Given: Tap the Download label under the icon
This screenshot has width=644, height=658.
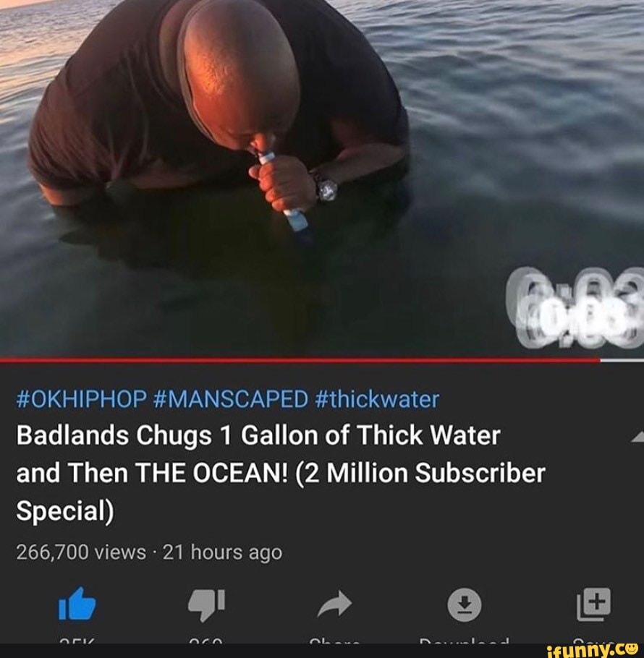Looking at the screenshot, I should pyautogui.click(x=464, y=641).
